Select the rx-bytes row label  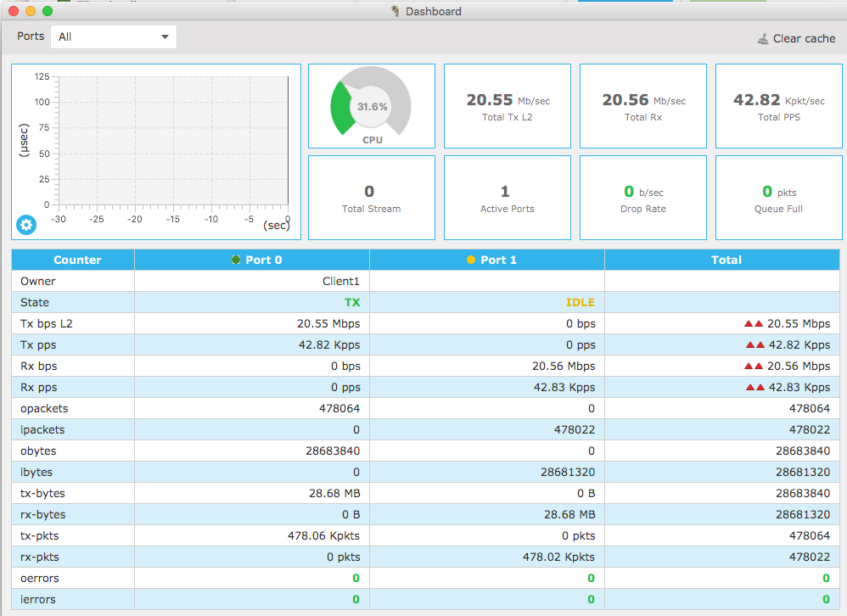[x=43, y=514]
